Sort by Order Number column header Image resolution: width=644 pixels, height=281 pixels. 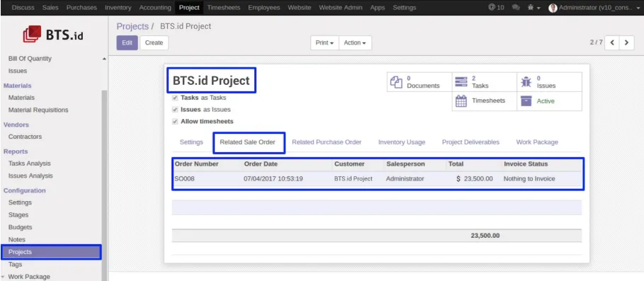tap(197, 164)
